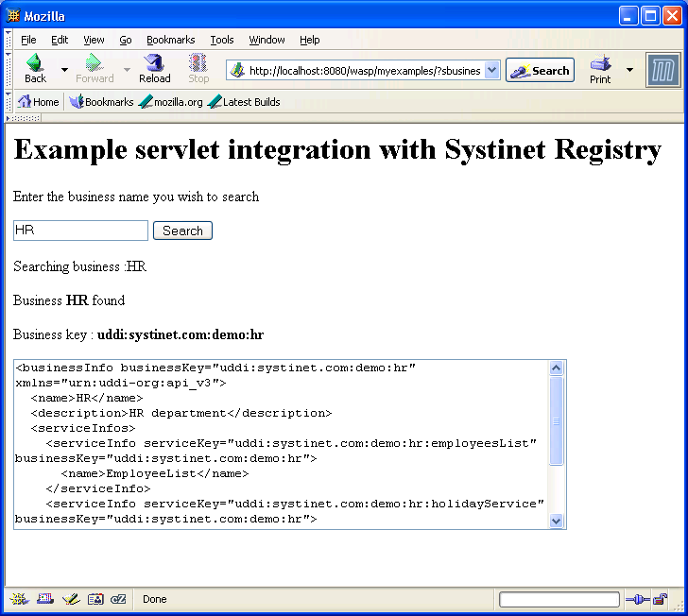This screenshot has width=688, height=616.
Task: Click the Mozilla window title icon
Action: click(13, 16)
